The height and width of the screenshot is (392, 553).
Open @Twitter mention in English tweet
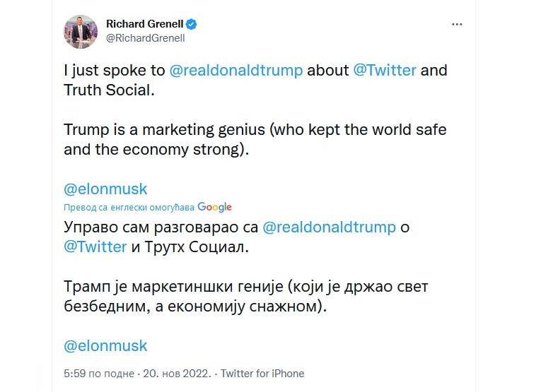385,71
